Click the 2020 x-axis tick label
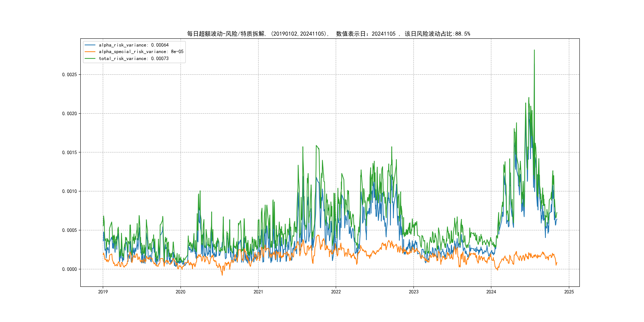Screen dimensions: 644x322 click(x=180, y=292)
